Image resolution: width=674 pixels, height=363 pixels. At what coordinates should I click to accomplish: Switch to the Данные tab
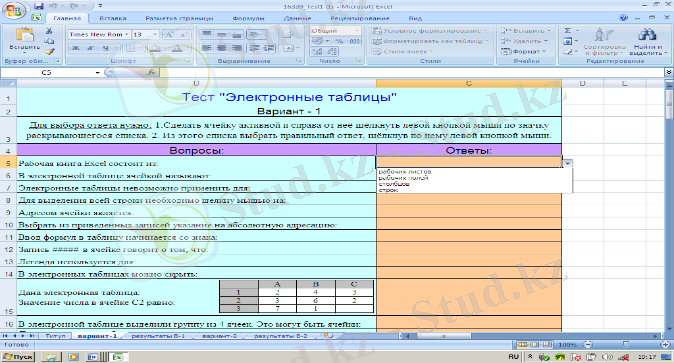[x=297, y=18]
